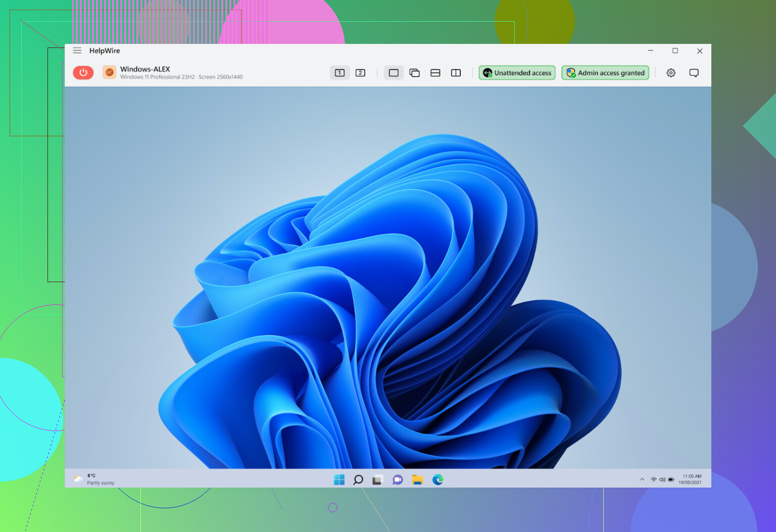Click the red disconnect power button
This screenshot has height=532, width=776.
pos(83,73)
